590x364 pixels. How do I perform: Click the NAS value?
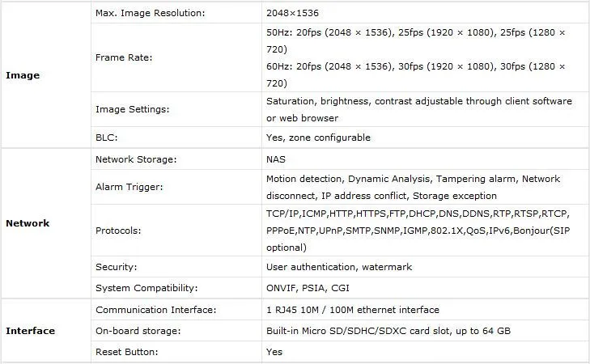[276, 159]
